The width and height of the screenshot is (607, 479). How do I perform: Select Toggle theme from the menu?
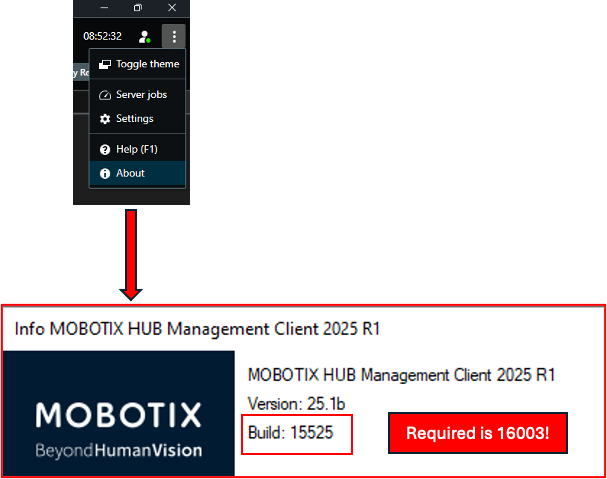point(137,64)
